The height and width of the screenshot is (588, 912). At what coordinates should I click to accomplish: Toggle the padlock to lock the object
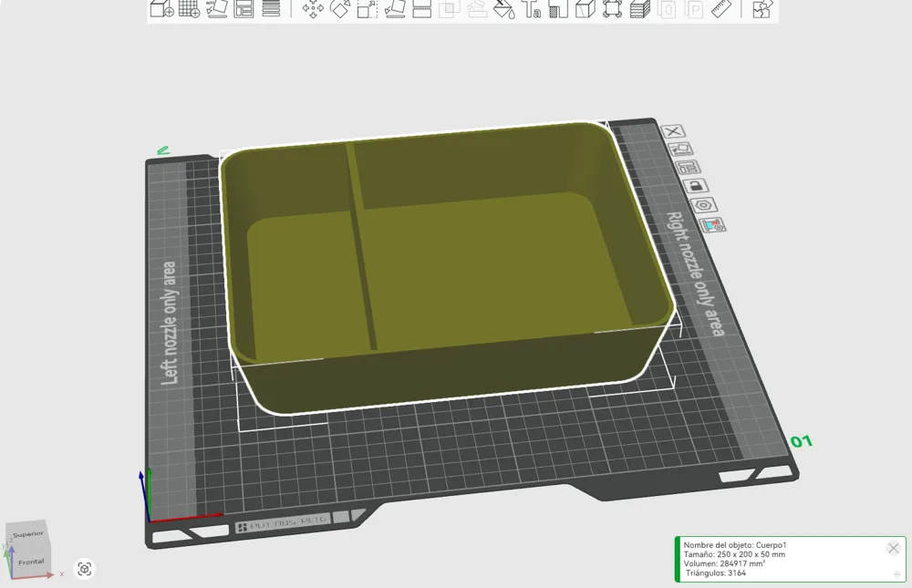coord(697,185)
